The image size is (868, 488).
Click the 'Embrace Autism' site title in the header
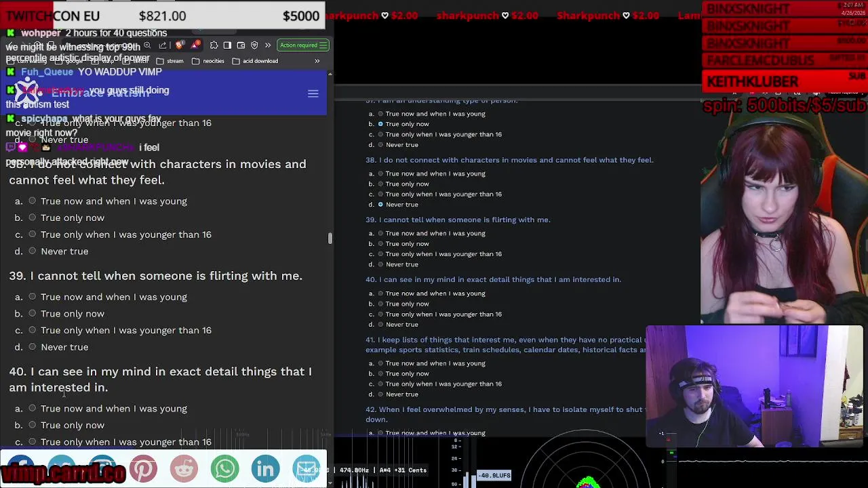(x=100, y=93)
